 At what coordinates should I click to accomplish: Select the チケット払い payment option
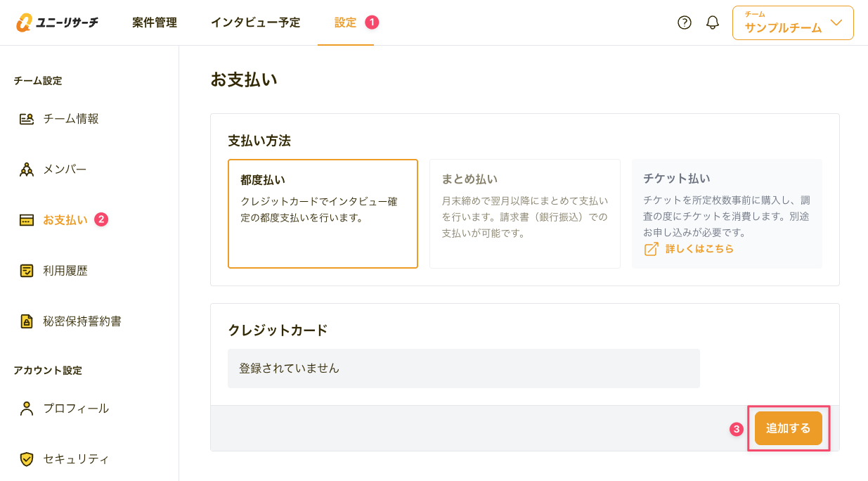click(726, 204)
